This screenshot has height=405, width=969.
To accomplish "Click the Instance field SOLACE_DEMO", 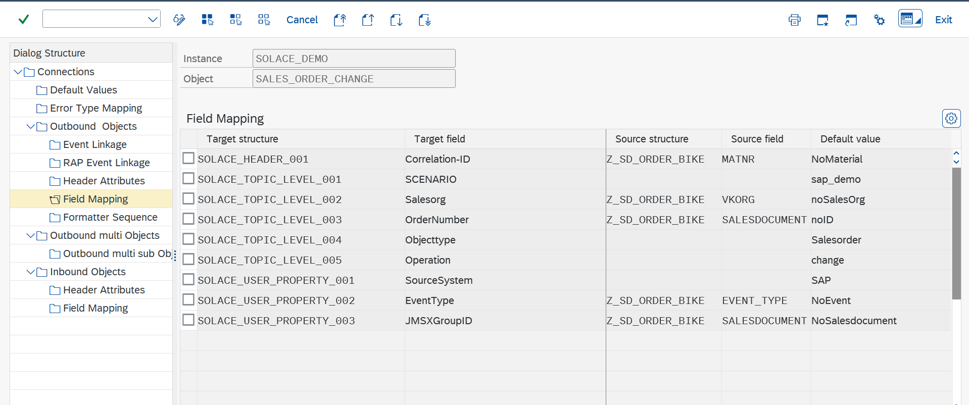I will point(354,59).
